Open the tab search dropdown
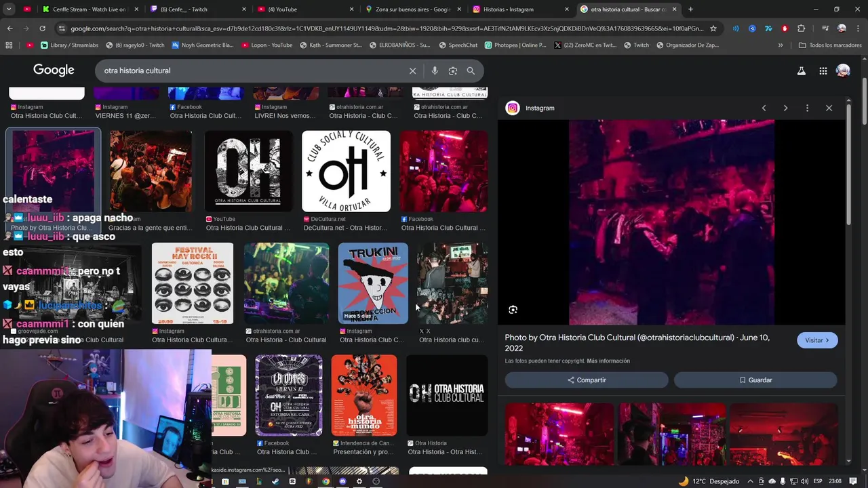The height and width of the screenshot is (488, 868). [9, 9]
